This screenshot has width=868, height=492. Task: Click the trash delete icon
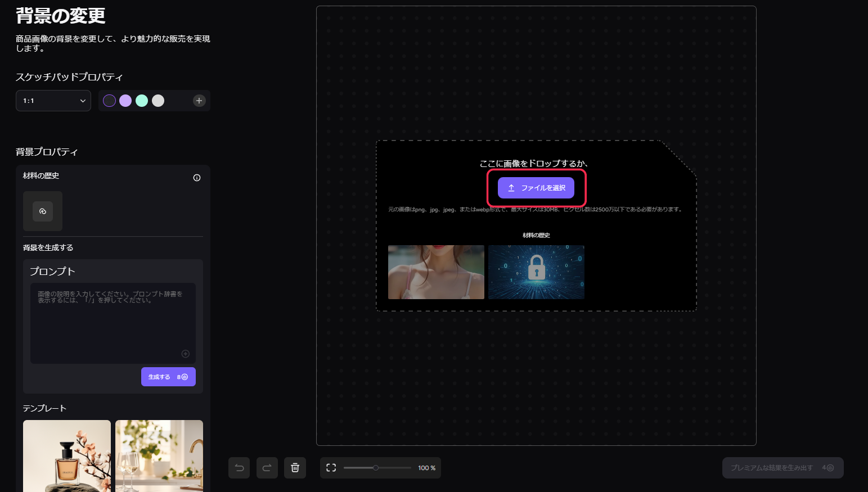295,468
